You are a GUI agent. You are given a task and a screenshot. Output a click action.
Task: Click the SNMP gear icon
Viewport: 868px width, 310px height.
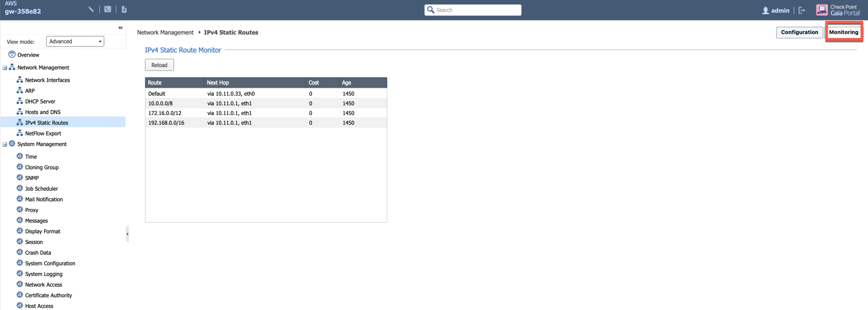pyautogui.click(x=20, y=178)
